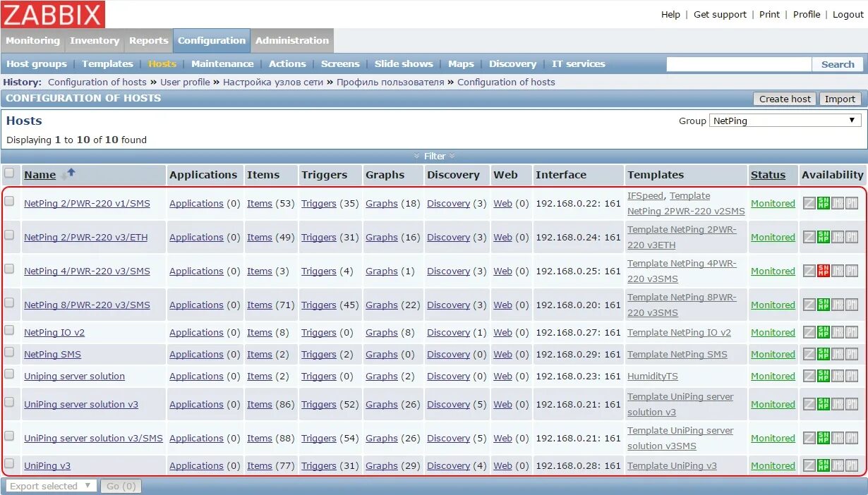Tick the select-all checkbox in table header
Viewport: 868px width, 495px height.
coord(9,173)
